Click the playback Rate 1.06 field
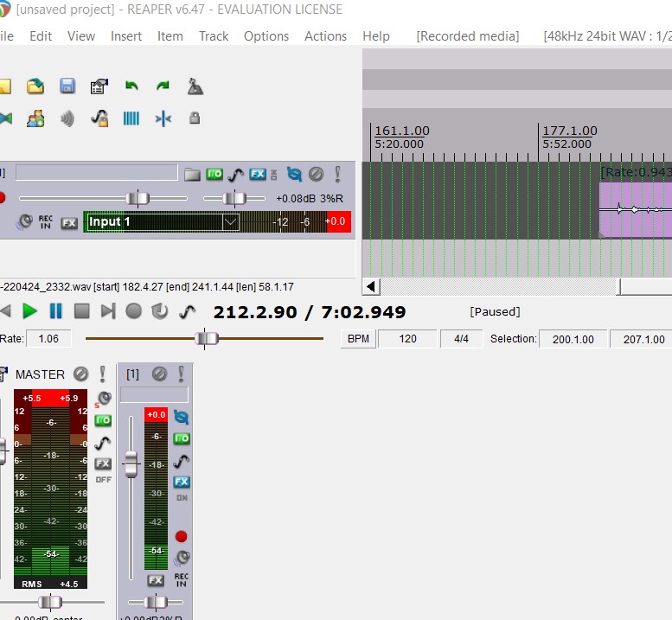The image size is (672, 620). point(48,338)
